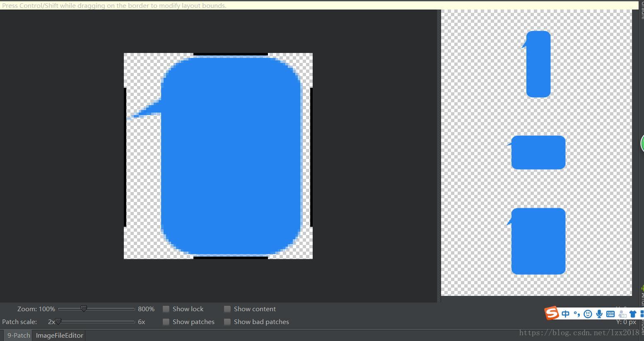644x341 pixels.
Task: Tick the Show bad patches checkbox
Action: coord(227,322)
